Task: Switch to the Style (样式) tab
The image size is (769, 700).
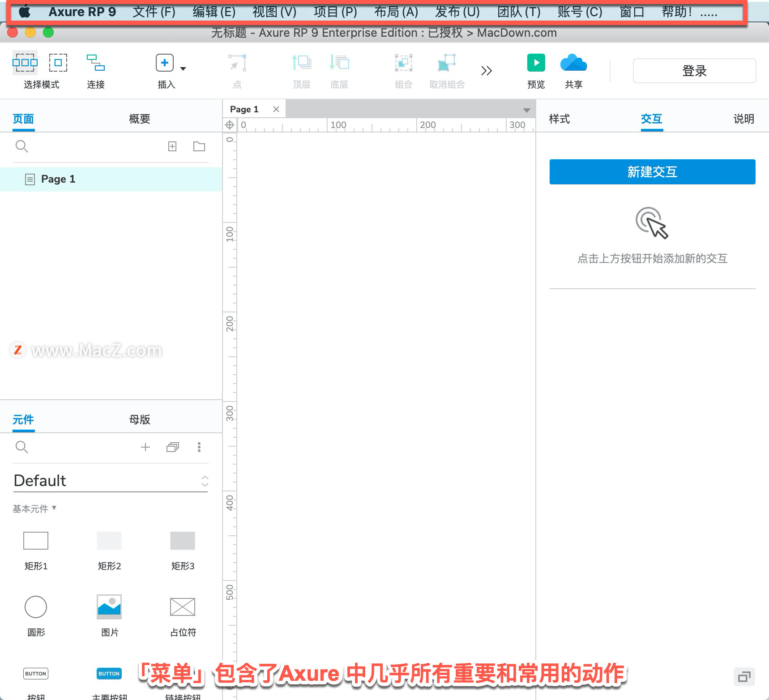Action: point(560,119)
